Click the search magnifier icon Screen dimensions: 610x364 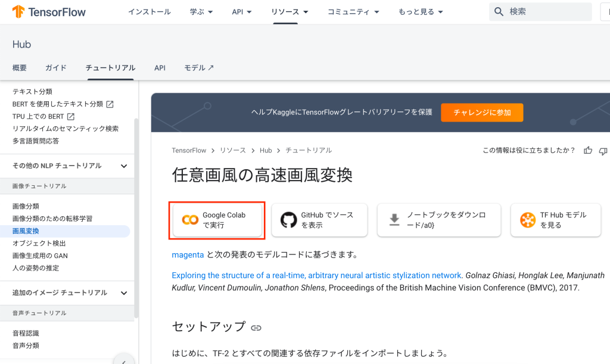pos(499,12)
